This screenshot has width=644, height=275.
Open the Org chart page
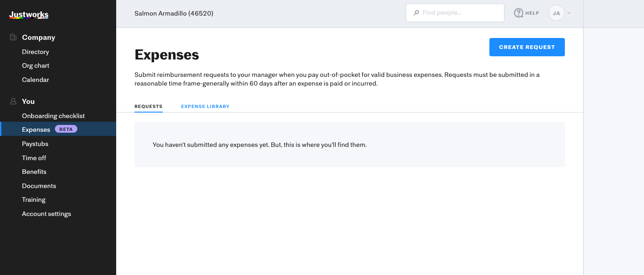pos(36,66)
